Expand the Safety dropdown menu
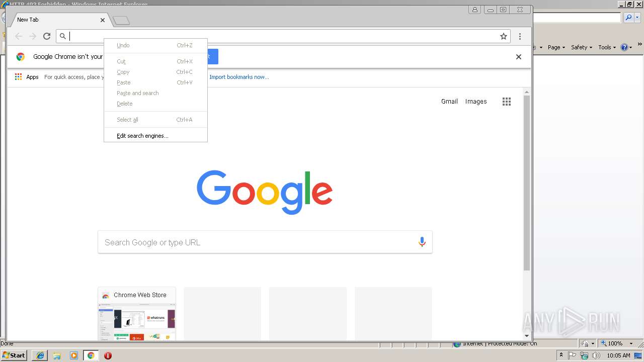Screen dimensions: 644x362 [x=582, y=47]
